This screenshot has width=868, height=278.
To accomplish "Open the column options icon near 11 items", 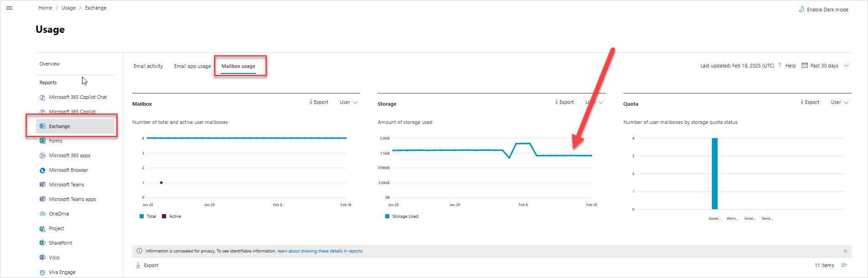I will (x=844, y=265).
